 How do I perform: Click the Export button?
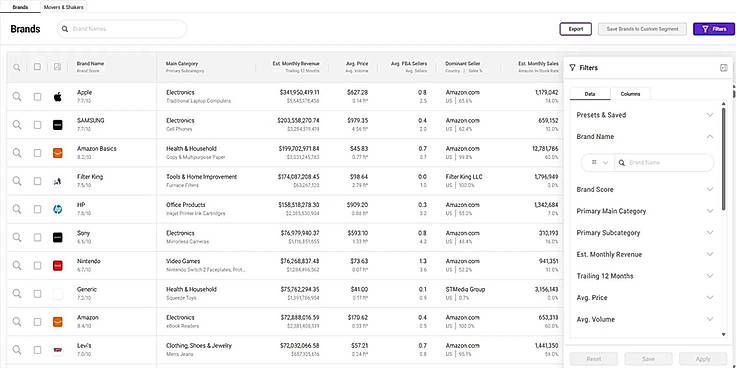576,29
